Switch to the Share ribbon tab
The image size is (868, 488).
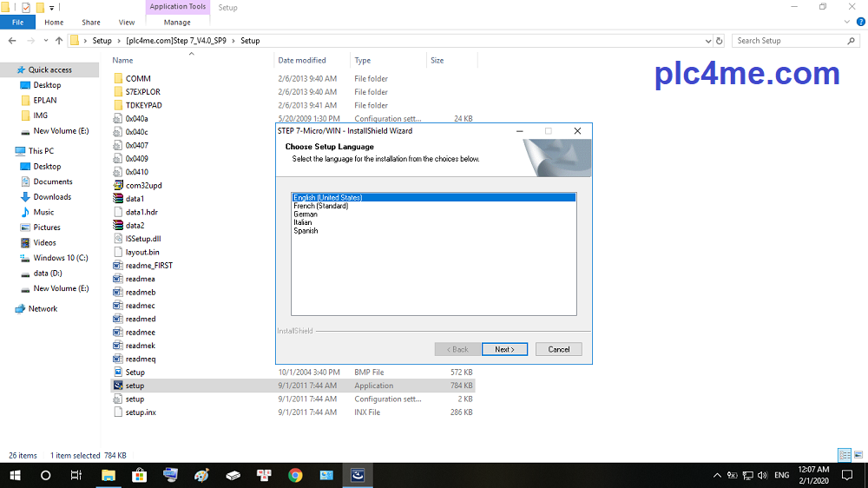coord(91,23)
